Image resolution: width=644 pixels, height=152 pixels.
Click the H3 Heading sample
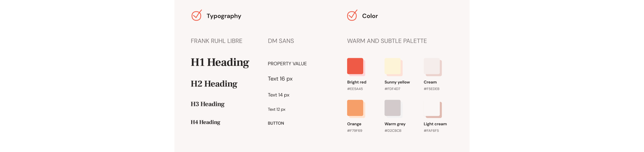(x=208, y=104)
